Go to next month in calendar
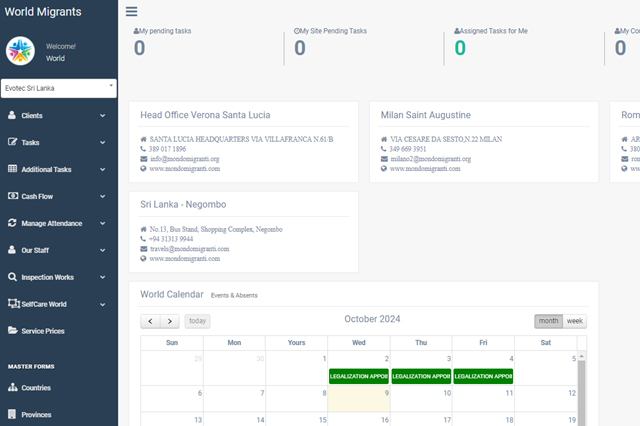Image resolution: width=640 pixels, height=426 pixels. coord(170,321)
